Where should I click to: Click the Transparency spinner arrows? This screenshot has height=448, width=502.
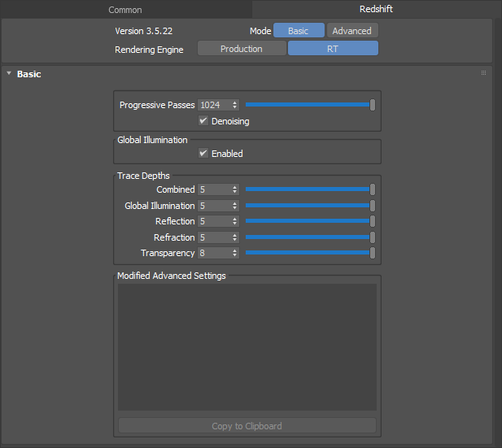click(x=235, y=253)
